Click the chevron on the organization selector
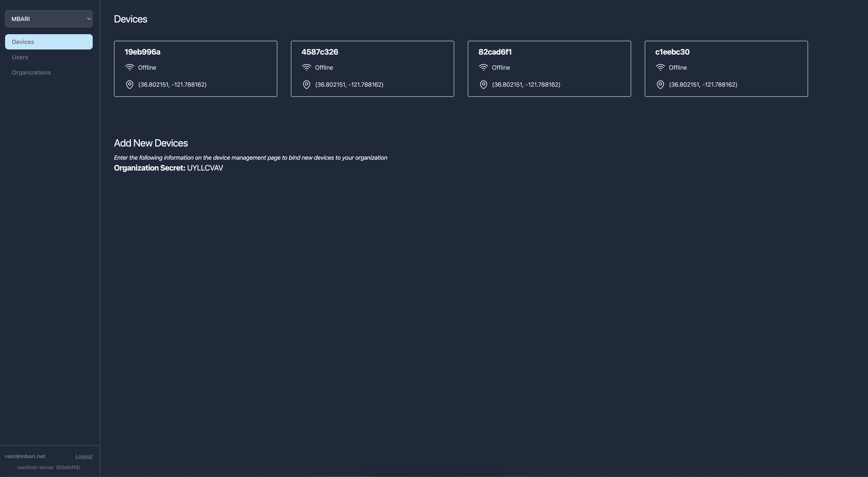868x477 pixels. [89, 18]
